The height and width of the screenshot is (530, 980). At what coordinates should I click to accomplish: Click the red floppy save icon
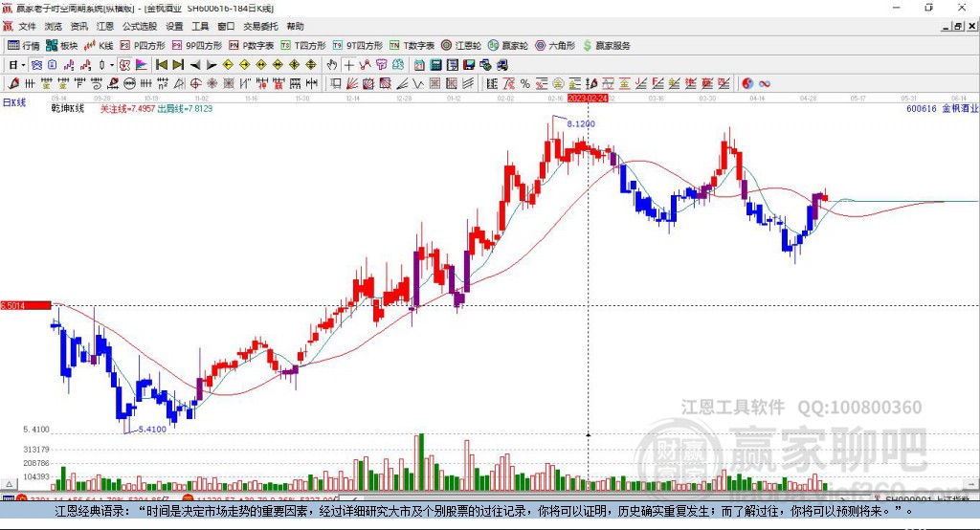click(x=469, y=65)
